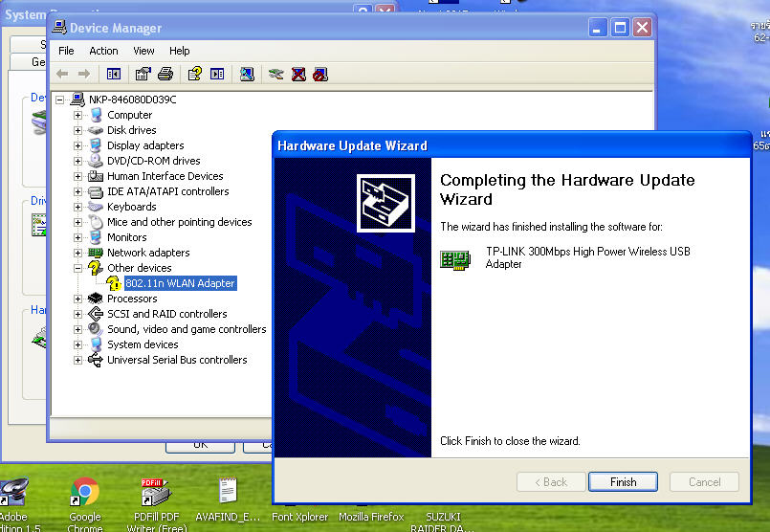The image size is (770, 532).
Task: Select the 802.11n WLAN Adapter entry
Action: (x=180, y=283)
